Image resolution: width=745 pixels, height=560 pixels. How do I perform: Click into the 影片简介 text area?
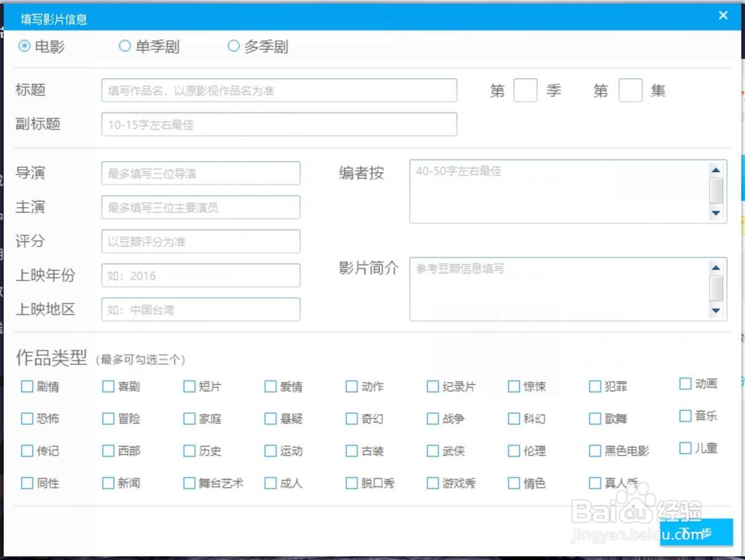[559, 289]
